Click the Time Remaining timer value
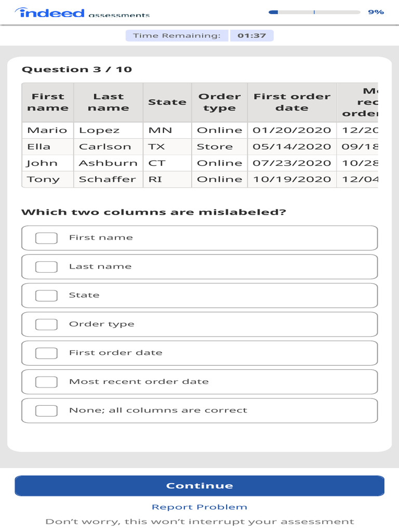This screenshot has height=532, width=399. [x=251, y=36]
